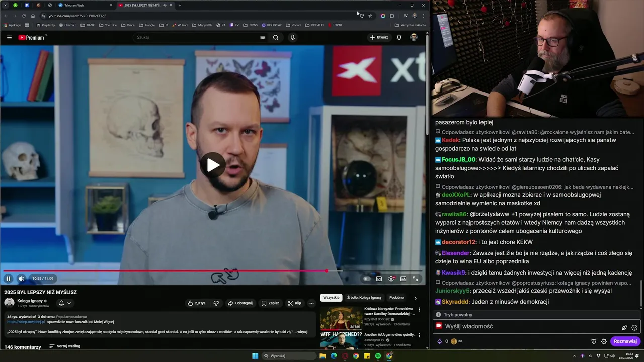Enter fullscreen on the video player
Image resolution: width=644 pixels, height=362 pixels.
pos(416,279)
